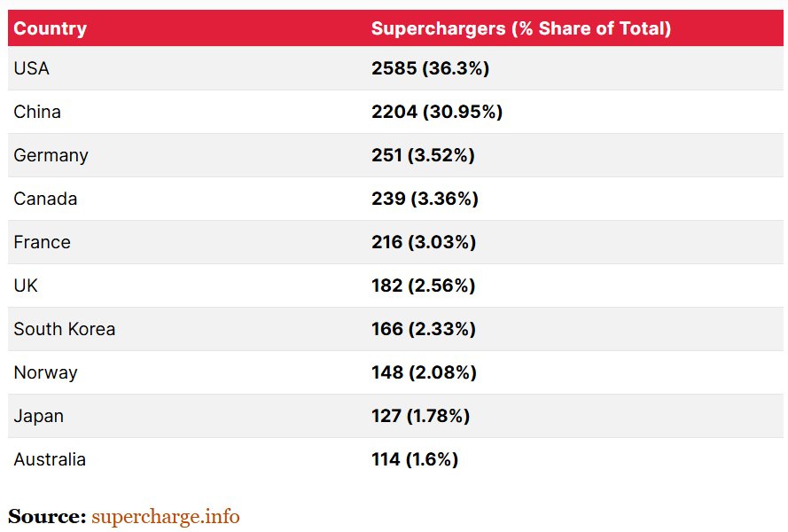
Task: Click the Norway row label
Action: tap(45, 372)
